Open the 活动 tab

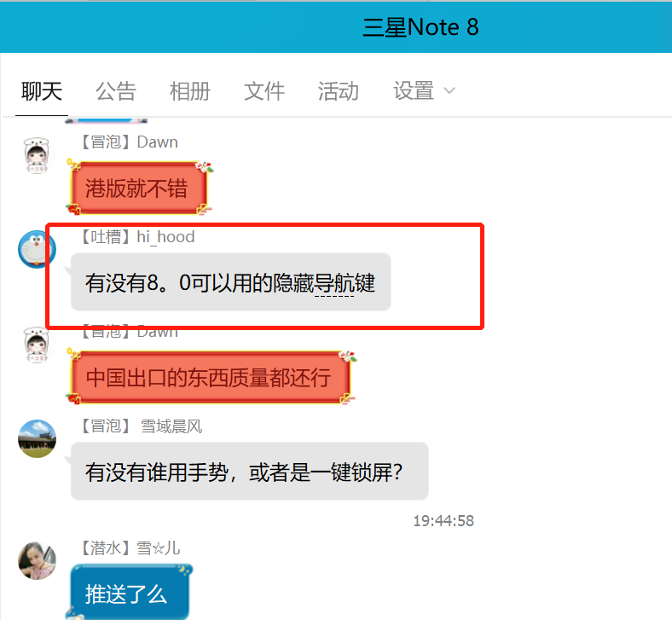pyautogui.click(x=339, y=91)
